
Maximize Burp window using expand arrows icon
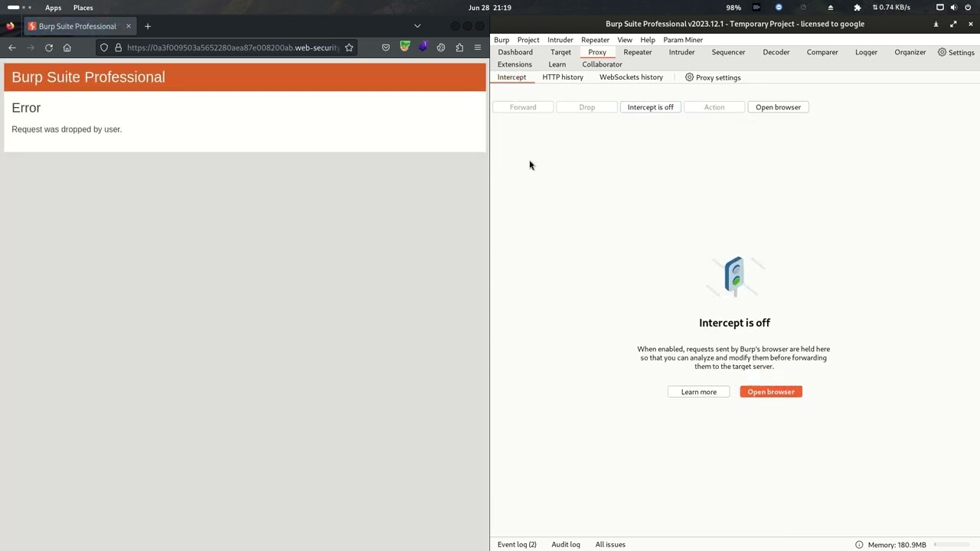[x=953, y=24]
